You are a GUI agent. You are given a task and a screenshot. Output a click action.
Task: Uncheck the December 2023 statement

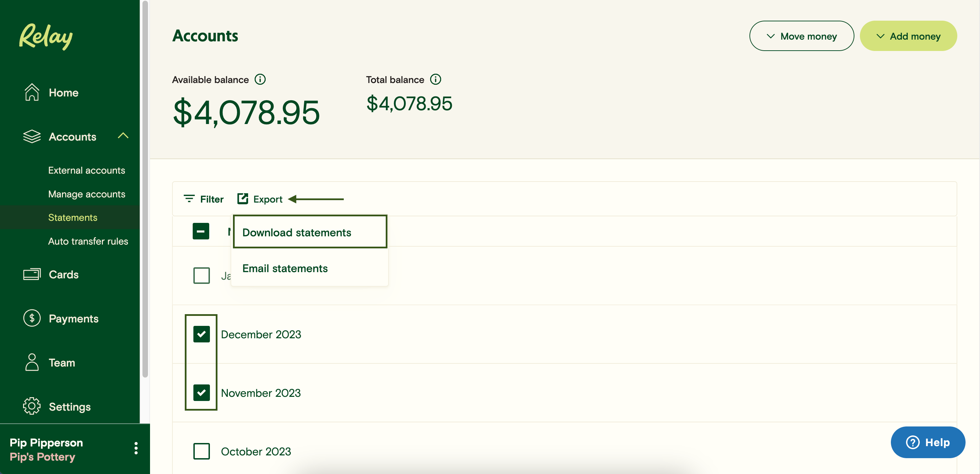201,334
